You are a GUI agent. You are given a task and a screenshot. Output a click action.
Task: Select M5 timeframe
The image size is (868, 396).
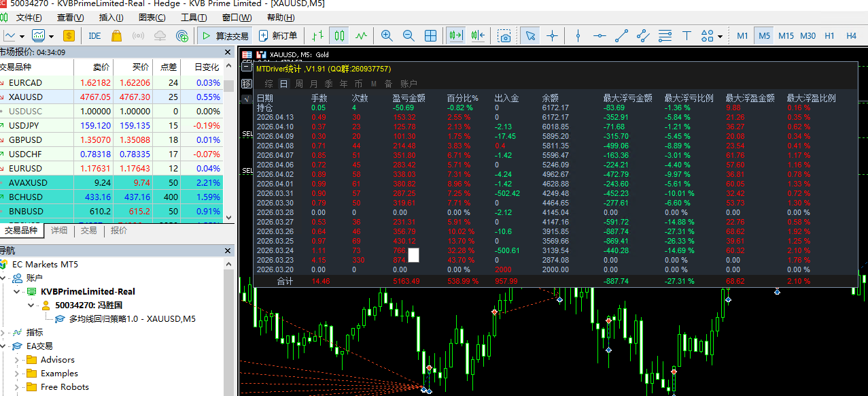pyautogui.click(x=765, y=35)
